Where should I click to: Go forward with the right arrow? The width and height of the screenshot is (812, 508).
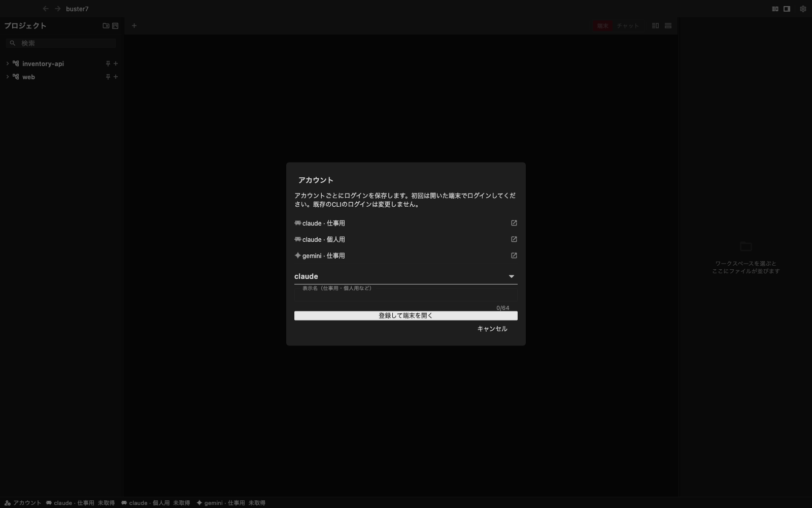58,9
